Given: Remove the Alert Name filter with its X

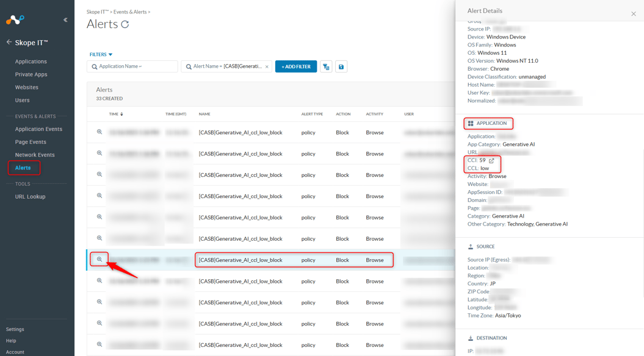Looking at the screenshot, I should (267, 66).
